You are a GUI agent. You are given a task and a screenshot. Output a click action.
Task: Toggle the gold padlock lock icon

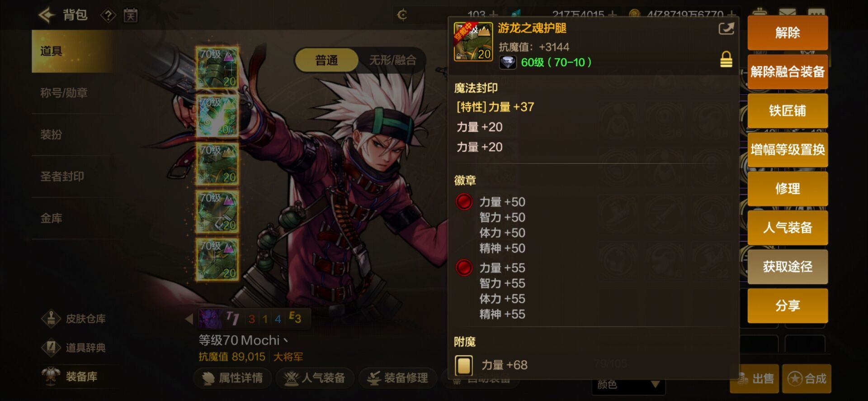pos(726,59)
